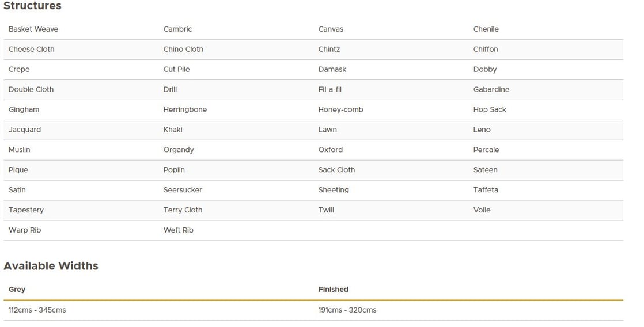The width and height of the screenshot is (644, 327).
Task: Click the Damask structure
Action: point(332,69)
